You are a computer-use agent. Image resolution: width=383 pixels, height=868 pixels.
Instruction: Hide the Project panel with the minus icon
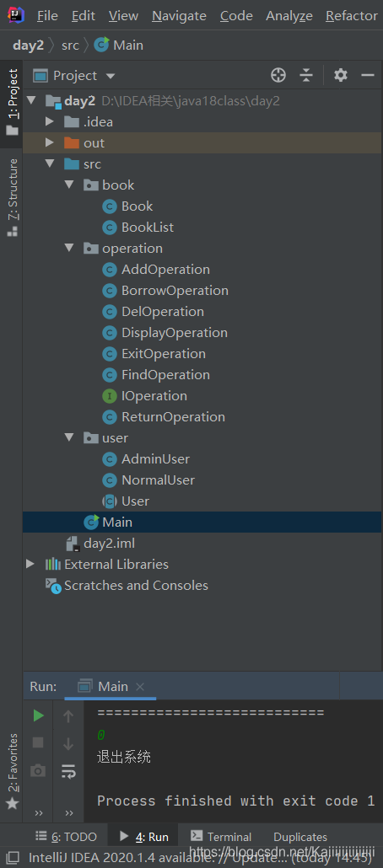tap(368, 75)
